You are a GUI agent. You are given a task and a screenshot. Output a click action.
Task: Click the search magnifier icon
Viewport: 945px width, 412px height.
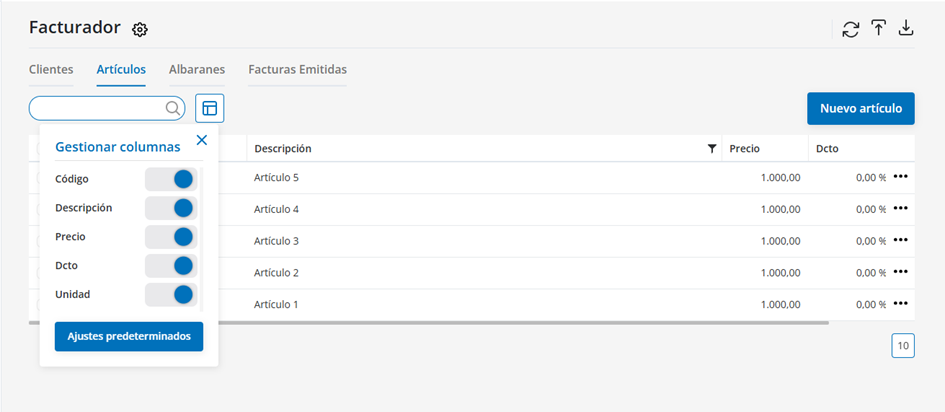point(172,108)
